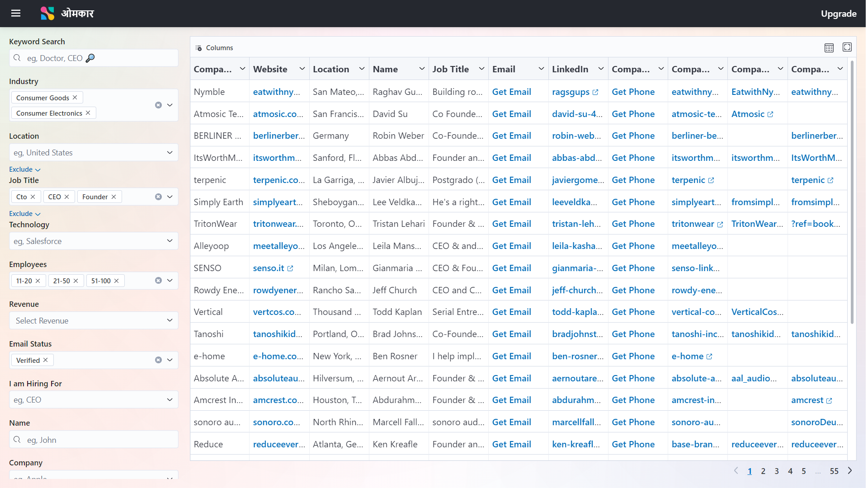Clear the email status filter
868x488 pixels.
158,360
